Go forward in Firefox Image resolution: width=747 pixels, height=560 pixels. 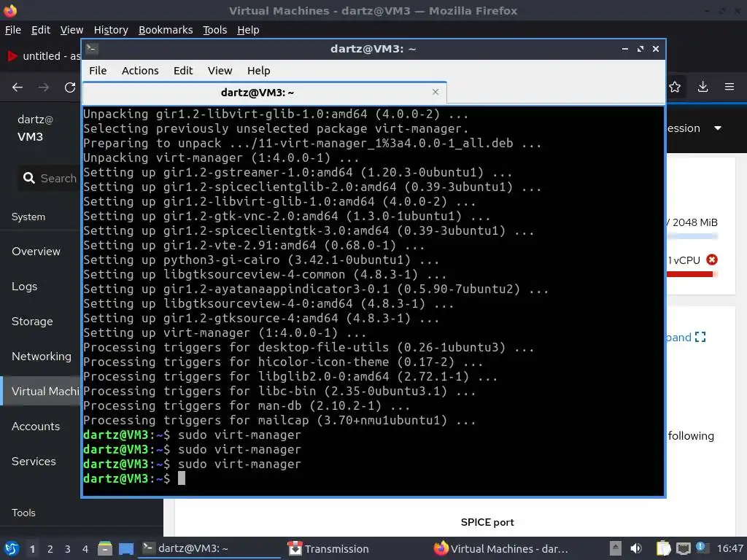click(43, 87)
